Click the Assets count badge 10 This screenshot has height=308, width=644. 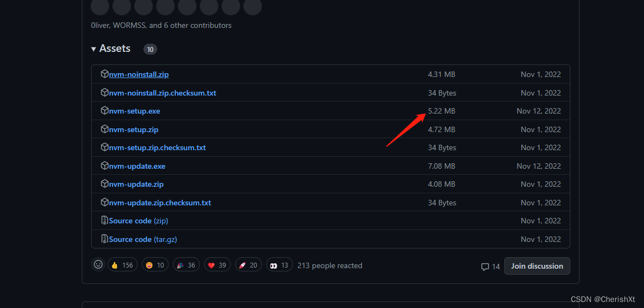pos(150,49)
